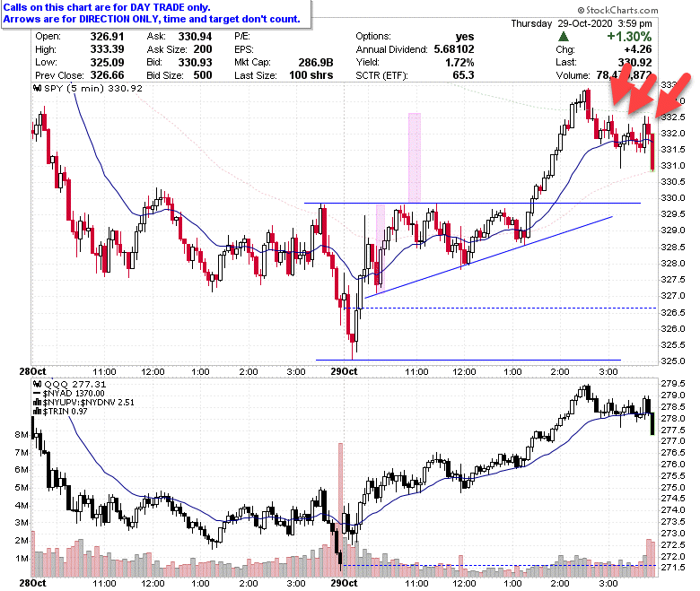Click the 327.0 price label on SPY axis
The image size is (700, 591).
(673, 296)
